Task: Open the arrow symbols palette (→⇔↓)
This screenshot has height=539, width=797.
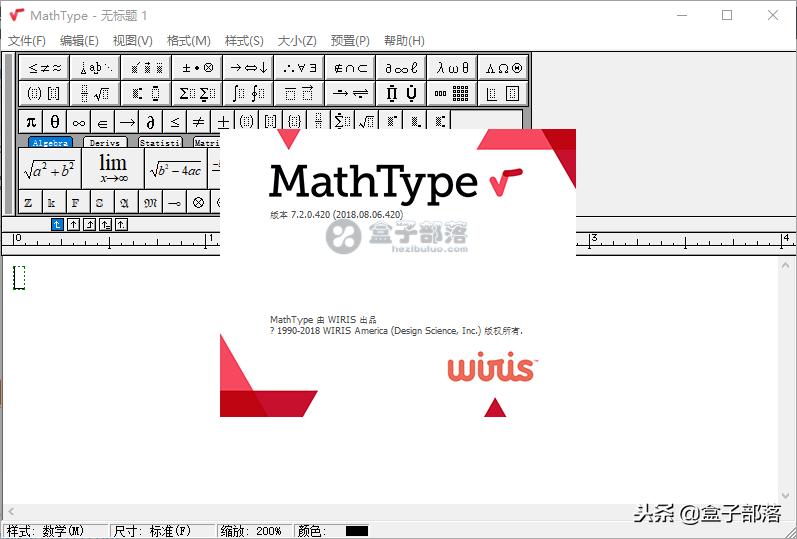Action: pyautogui.click(x=248, y=68)
